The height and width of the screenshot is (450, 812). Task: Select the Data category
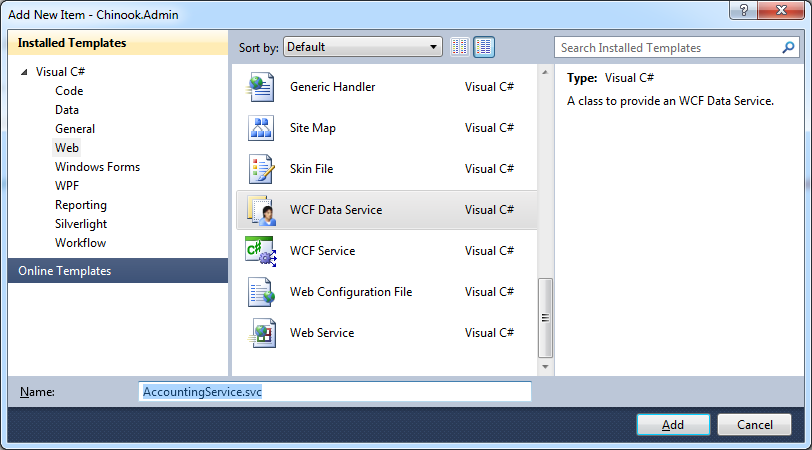67,110
